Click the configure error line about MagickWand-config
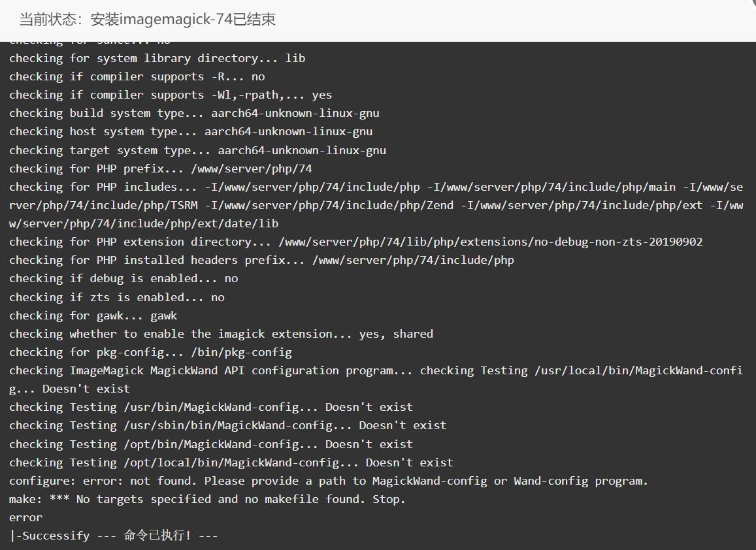 click(x=328, y=481)
